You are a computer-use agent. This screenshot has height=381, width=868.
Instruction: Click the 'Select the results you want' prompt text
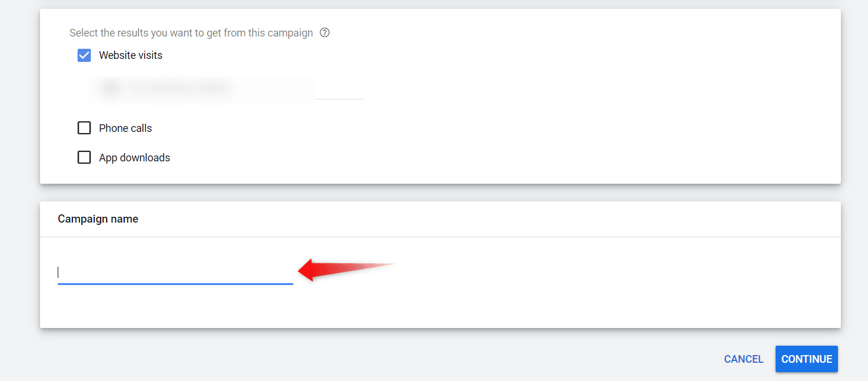pos(191,33)
